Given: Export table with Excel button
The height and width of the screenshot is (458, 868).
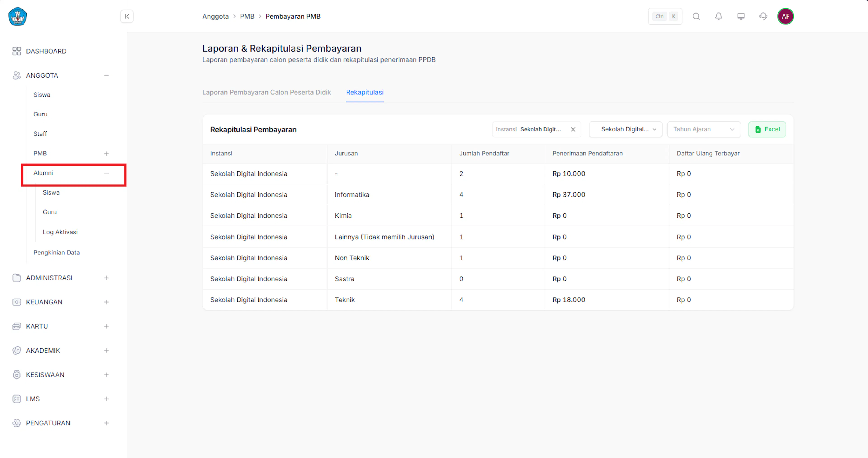Looking at the screenshot, I should tap(767, 129).
